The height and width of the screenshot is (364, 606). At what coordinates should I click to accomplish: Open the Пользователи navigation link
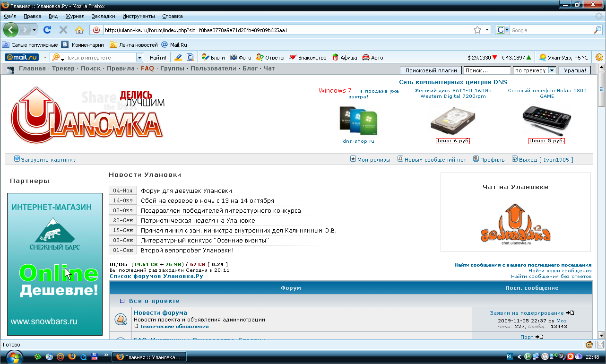(213, 69)
